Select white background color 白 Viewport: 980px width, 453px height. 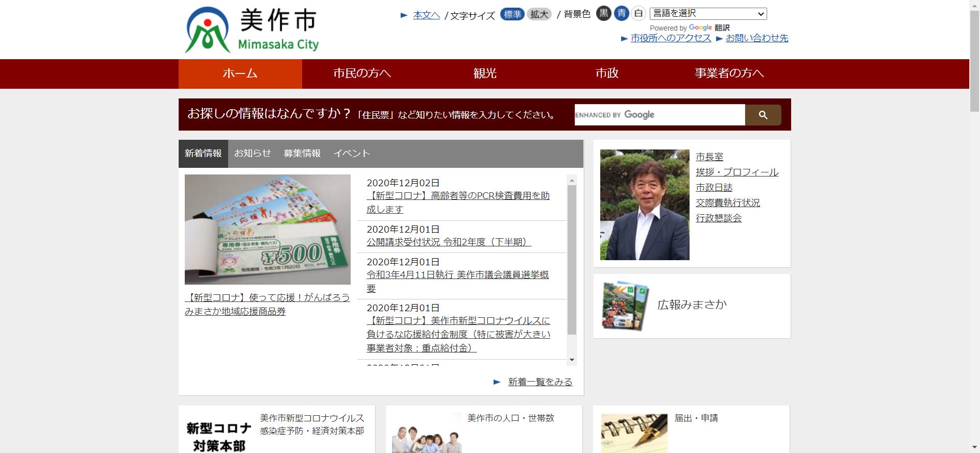[x=638, y=14]
